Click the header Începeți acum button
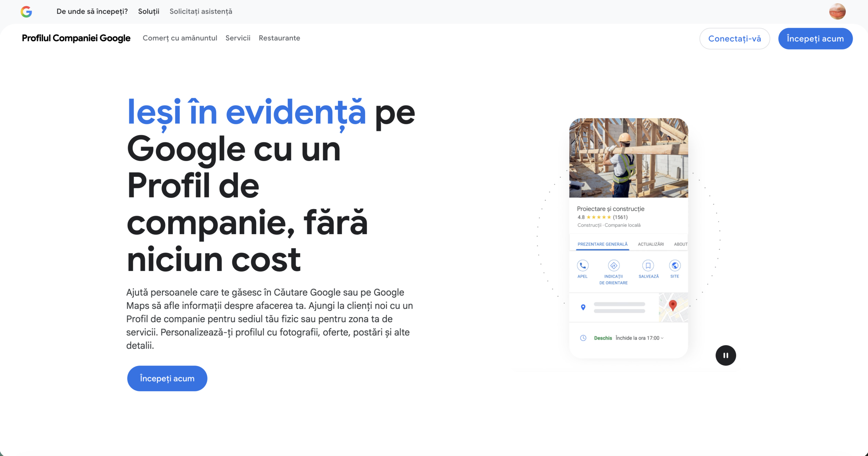This screenshot has width=868, height=456. click(815, 39)
